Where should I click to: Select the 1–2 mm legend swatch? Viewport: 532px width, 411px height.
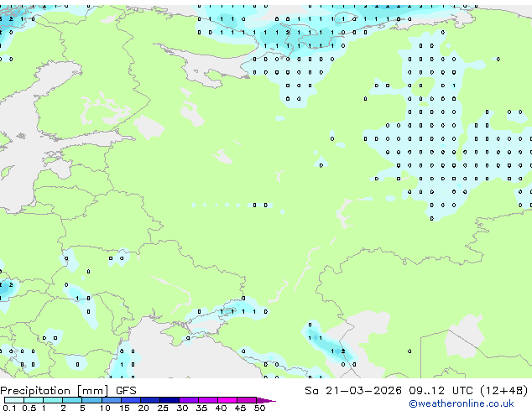tap(53, 400)
